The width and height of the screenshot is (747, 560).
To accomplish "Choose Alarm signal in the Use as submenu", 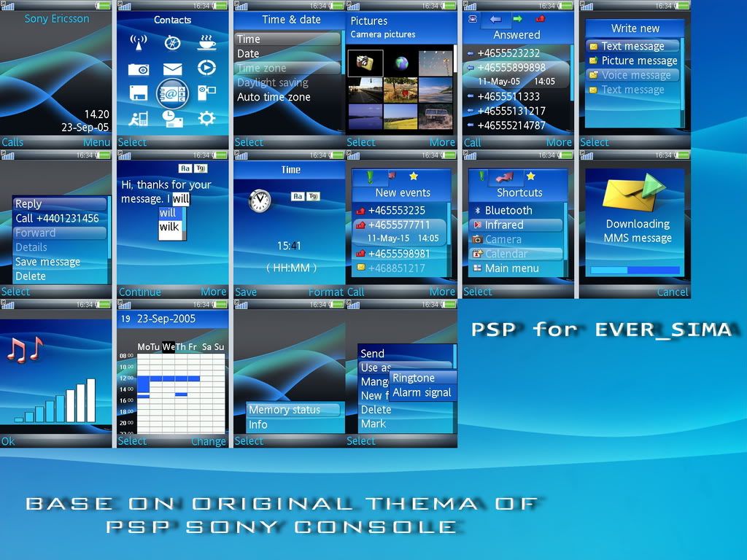I will coord(423,392).
